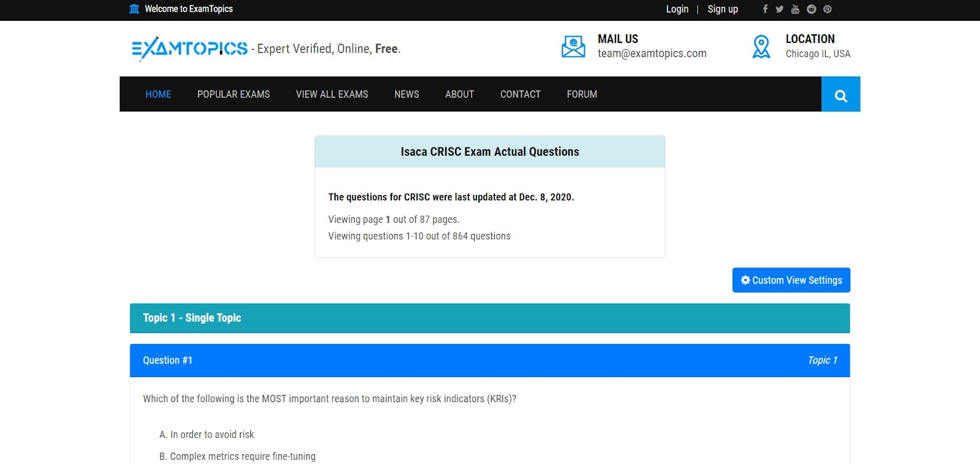The width and height of the screenshot is (980, 464).
Task: Open the NEWS menu item
Action: point(407,94)
